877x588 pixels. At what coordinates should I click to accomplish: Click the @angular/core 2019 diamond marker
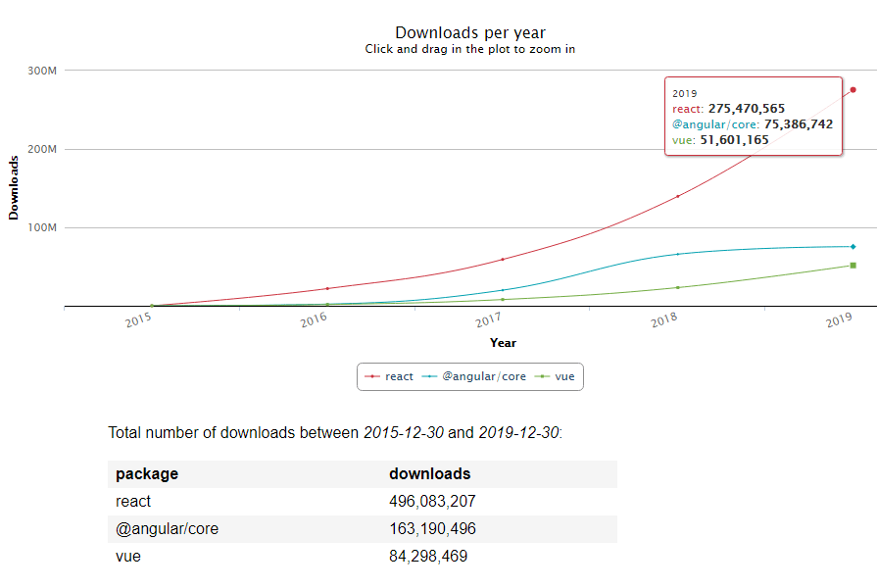853,247
